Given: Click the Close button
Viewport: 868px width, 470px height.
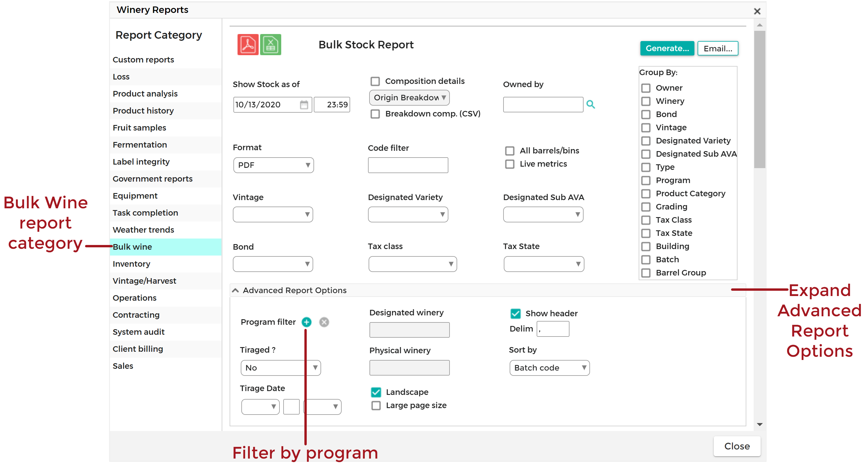Looking at the screenshot, I should coord(737,446).
